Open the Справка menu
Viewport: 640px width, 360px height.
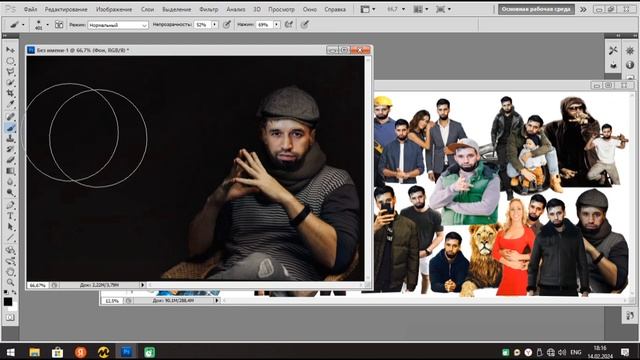coord(335,9)
